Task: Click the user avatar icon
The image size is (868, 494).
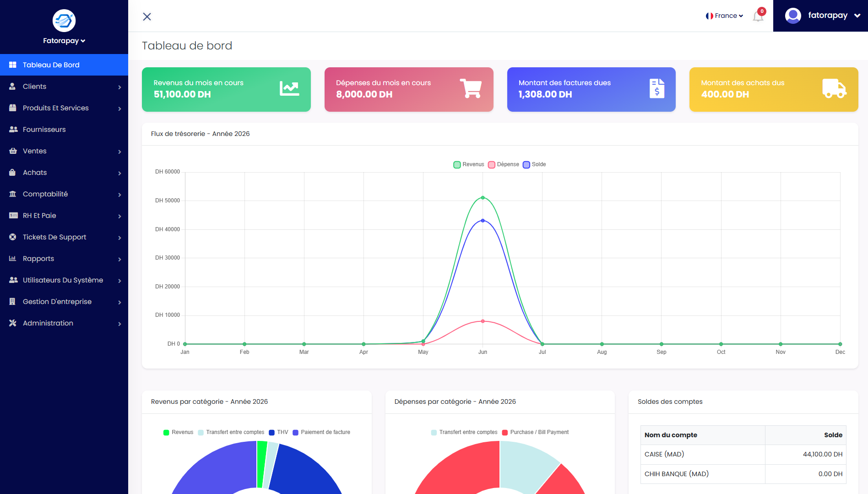Action: coord(793,16)
